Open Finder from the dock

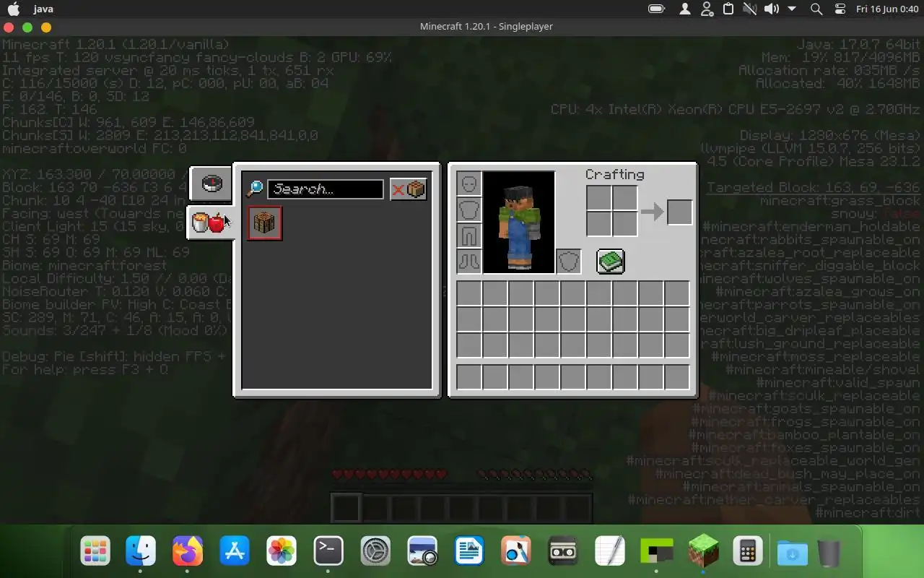[x=141, y=551]
